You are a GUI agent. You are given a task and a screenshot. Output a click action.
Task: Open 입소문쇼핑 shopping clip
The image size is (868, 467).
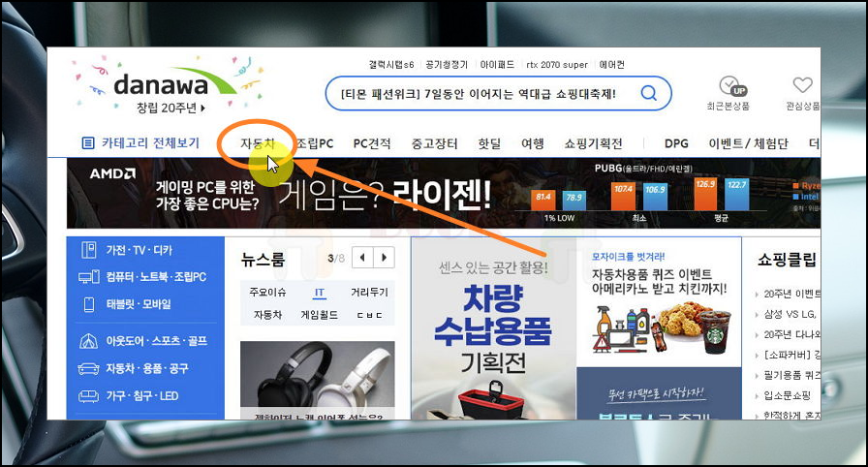coord(788,395)
